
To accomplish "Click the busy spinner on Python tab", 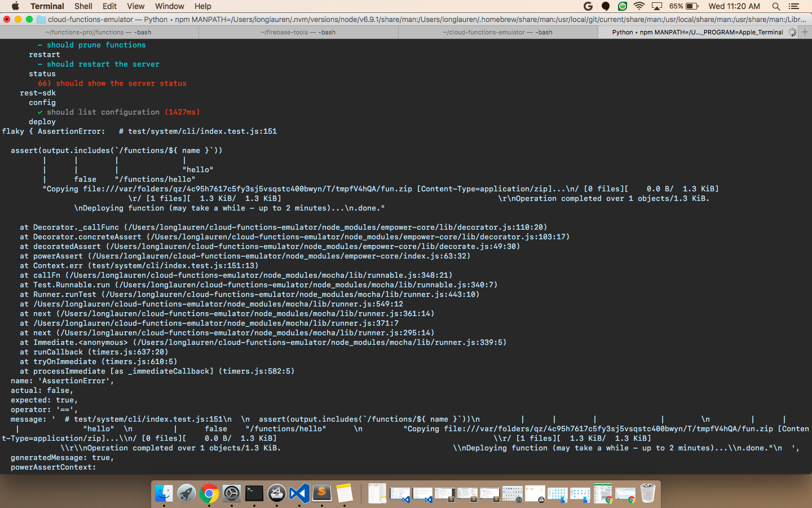I will 792,32.
